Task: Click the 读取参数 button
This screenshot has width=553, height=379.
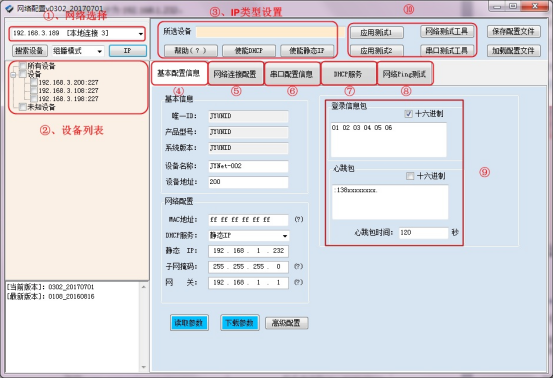Action: click(x=189, y=323)
